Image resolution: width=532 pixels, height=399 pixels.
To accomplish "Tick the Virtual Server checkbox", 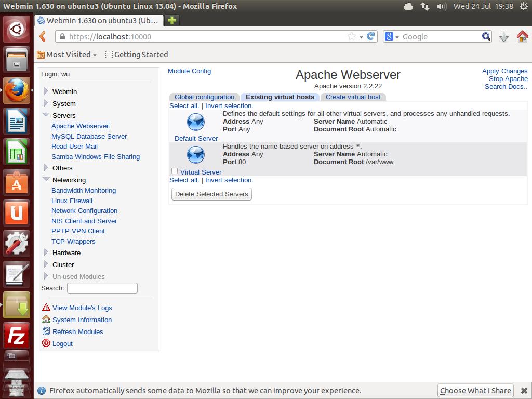I will click(x=175, y=171).
